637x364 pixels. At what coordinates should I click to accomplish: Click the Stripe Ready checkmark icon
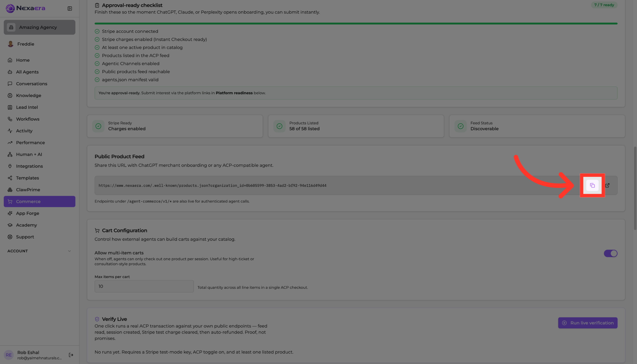(98, 126)
